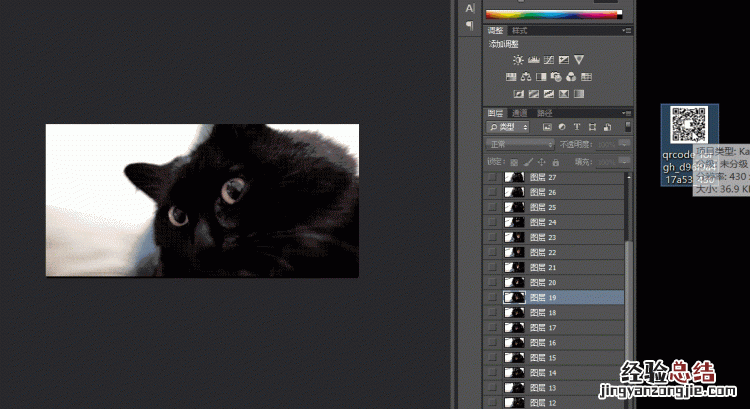Click the lock position move icon
Viewport: 750px width, 409px height.
click(542, 161)
